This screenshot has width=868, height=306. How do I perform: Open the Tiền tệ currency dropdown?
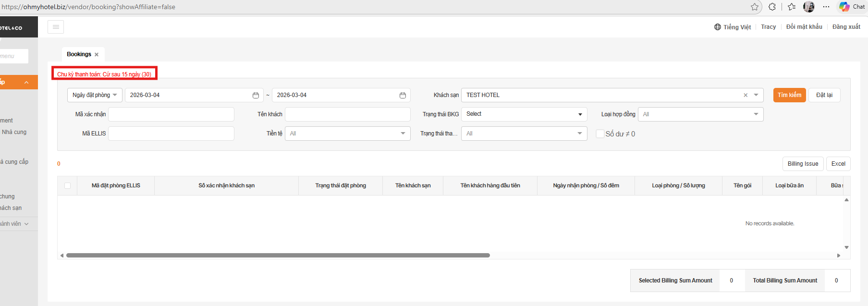point(347,134)
